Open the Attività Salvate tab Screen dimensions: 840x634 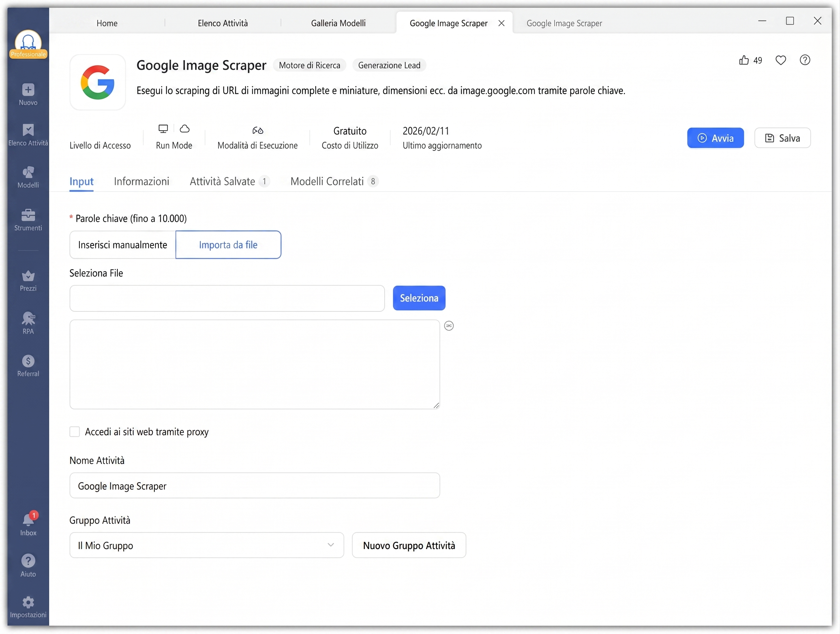pyautogui.click(x=230, y=182)
